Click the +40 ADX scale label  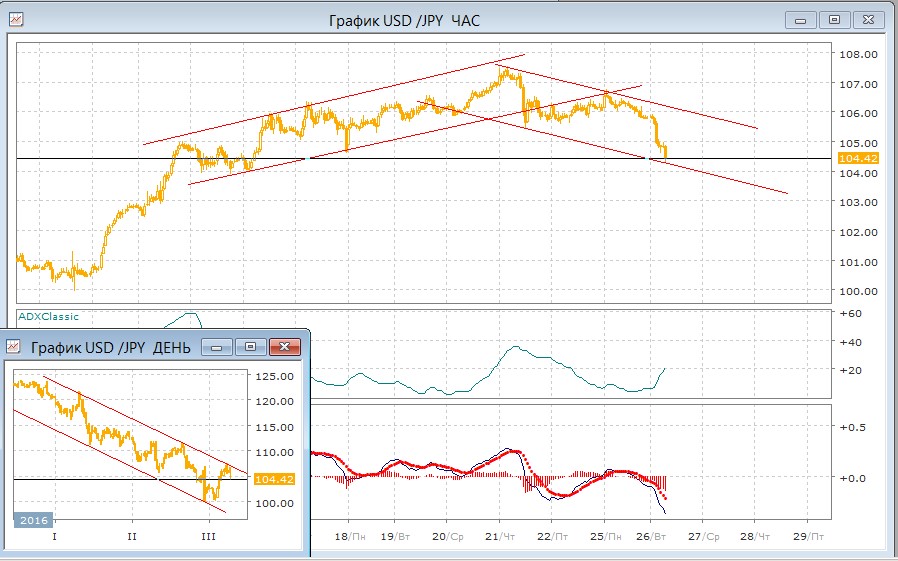click(x=850, y=342)
